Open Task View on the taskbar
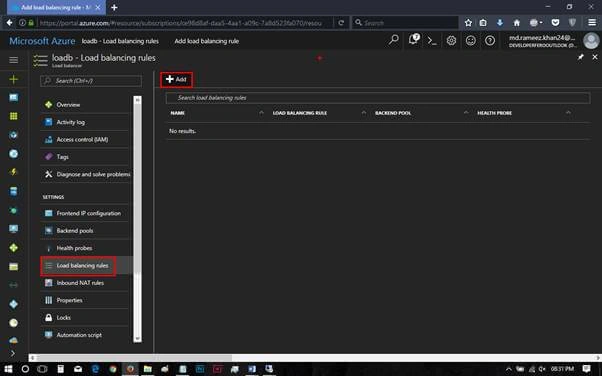Viewport: 602px width, 376px height. tap(42, 369)
